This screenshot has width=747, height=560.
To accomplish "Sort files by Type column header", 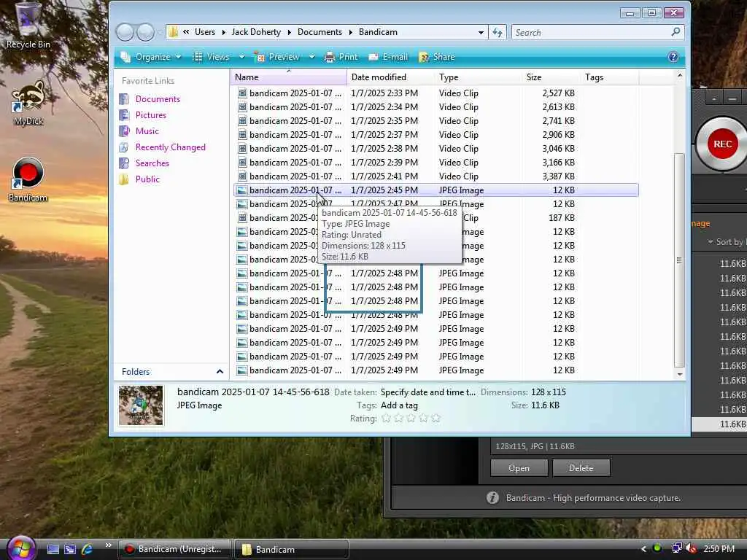I will 479,77.
